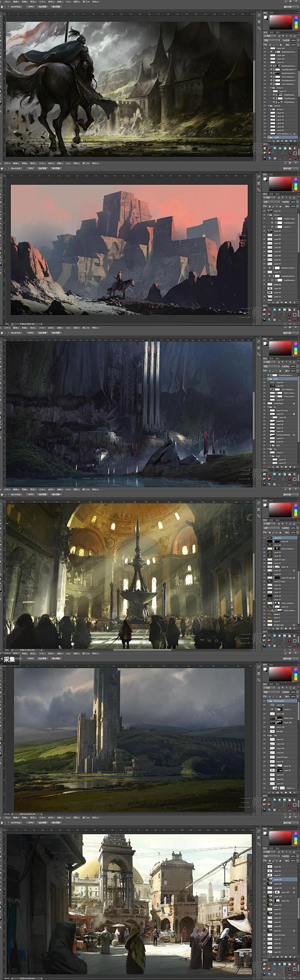The height and width of the screenshot is (980, 300).
Task: Lock transparent pixels icon in knight-painting window
Action: click(x=270, y=45)
